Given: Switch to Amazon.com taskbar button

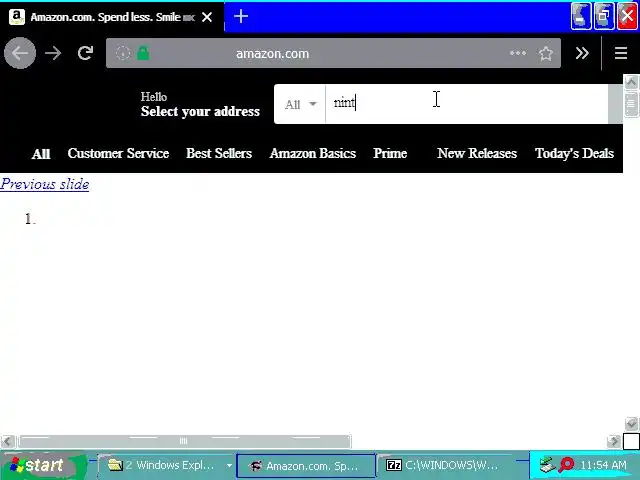Looking at the screenshot, I should pyautogui.click(x=306, y=466).
